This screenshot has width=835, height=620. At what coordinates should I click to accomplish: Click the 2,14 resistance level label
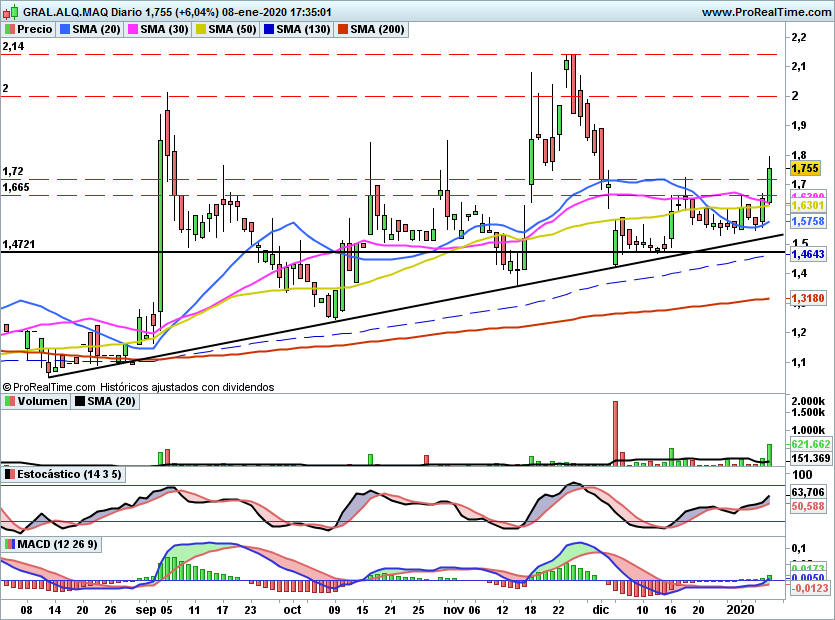click(13, 47)
